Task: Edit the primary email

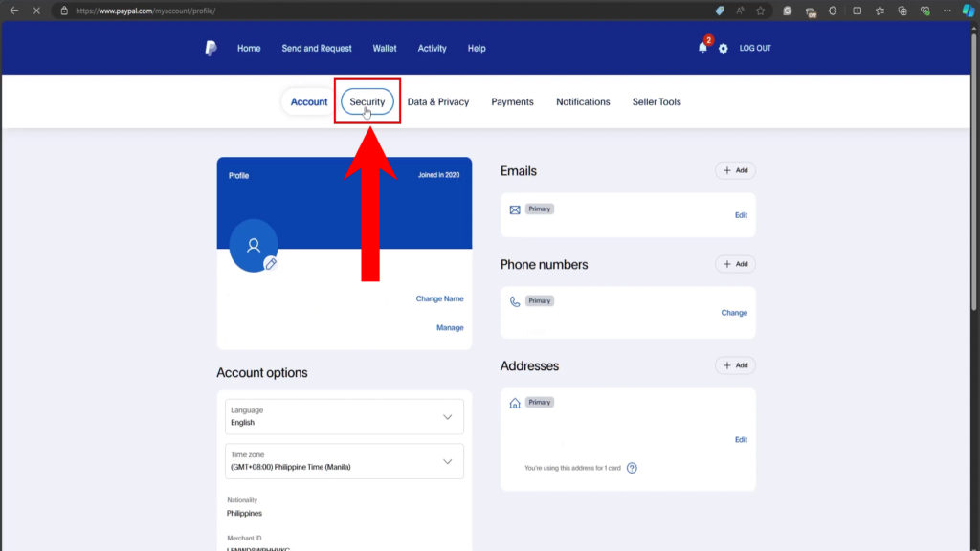Action: pyautogui.click(x=741, y=215)
